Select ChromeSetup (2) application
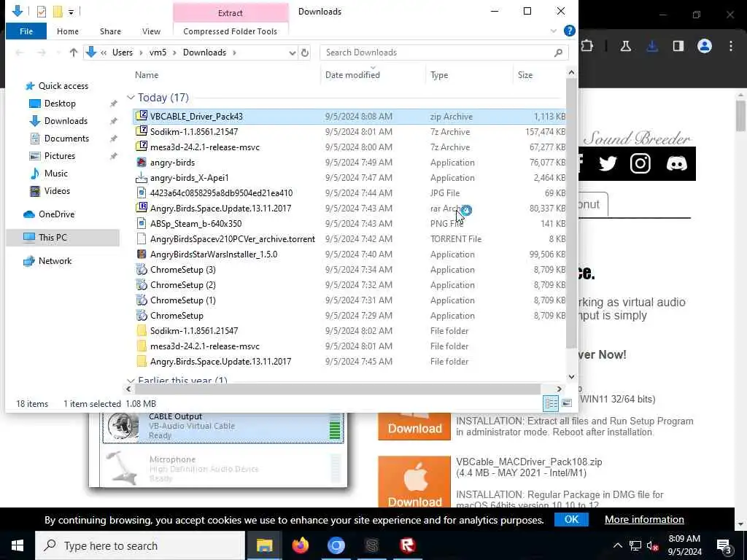Viewport: 747px width, 560px height. click(349, 285)
